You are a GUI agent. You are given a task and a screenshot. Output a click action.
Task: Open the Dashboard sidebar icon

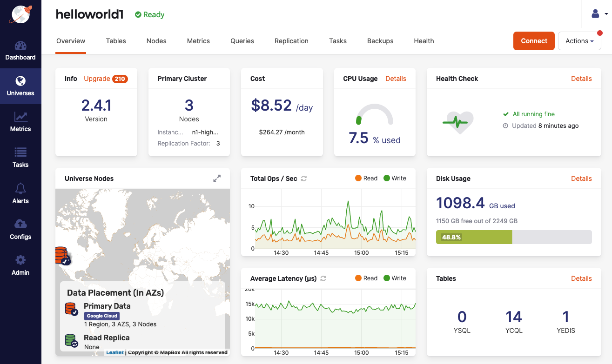coord(20,46)
